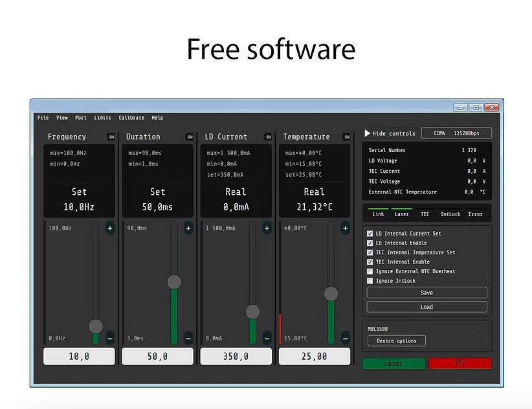This screenshot has height=409, width=532.
Task: Open the Limits menu
Action: pos(102,118)
